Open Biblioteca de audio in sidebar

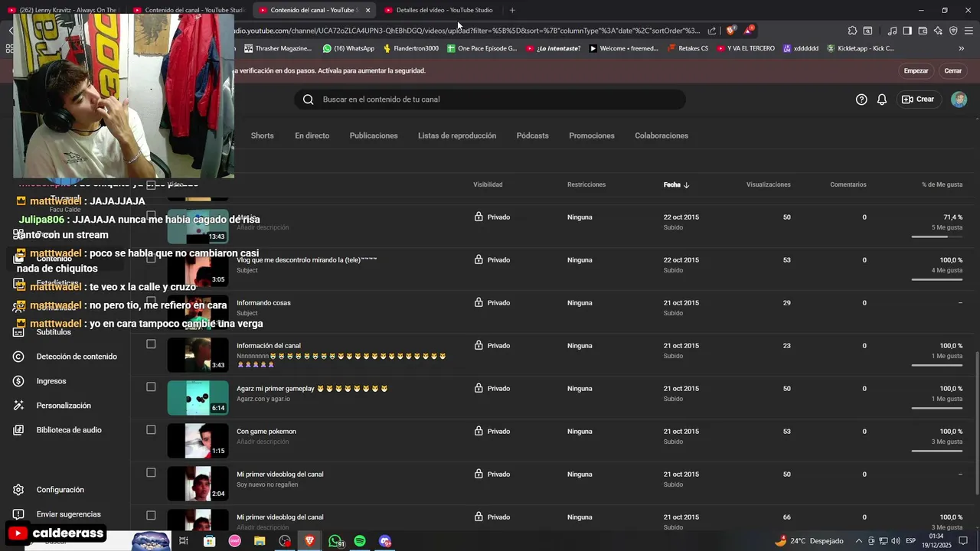69,430
